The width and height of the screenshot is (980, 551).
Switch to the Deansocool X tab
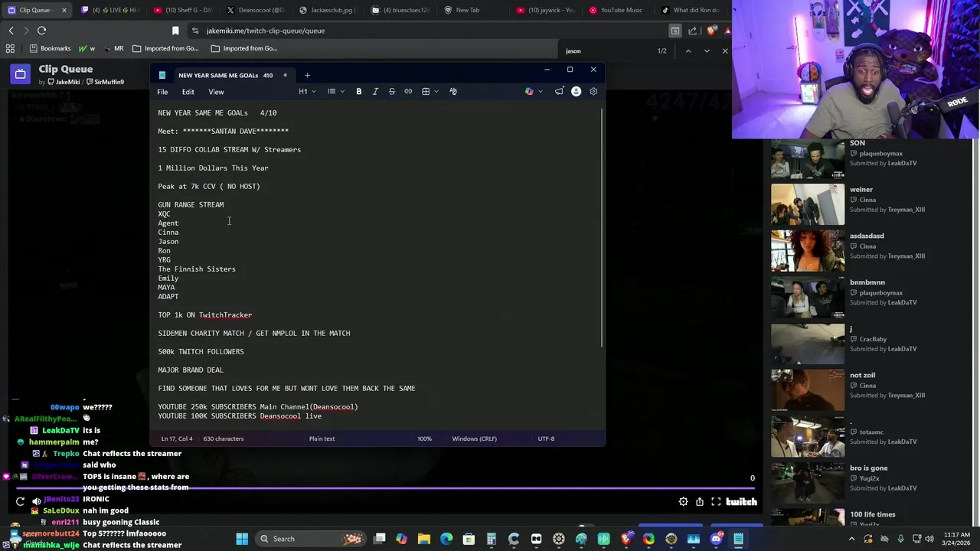coord(256,10)
